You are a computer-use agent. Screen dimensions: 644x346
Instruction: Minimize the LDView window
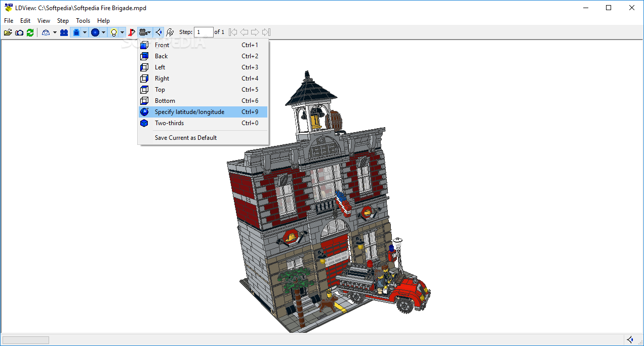point(585,8)
